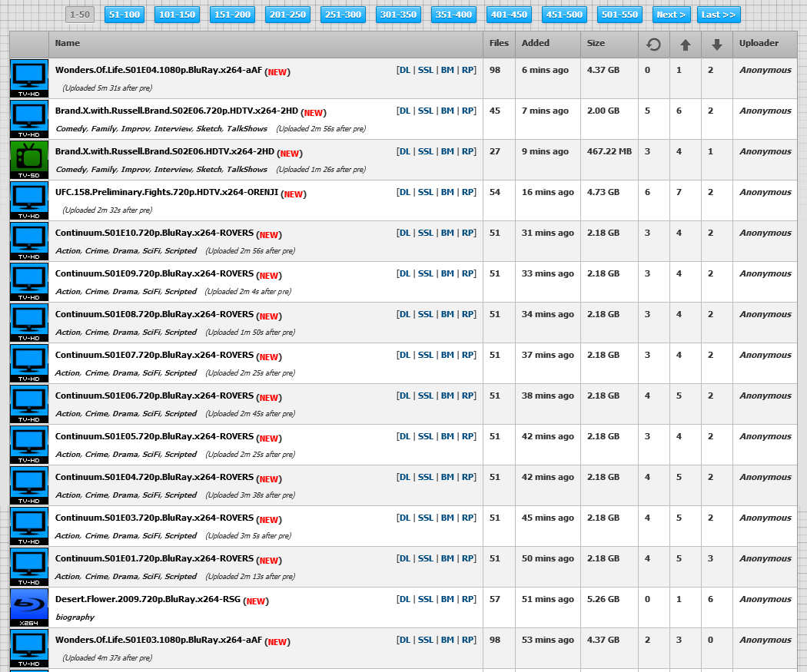Open Desert.Flower.2009.720p.BluRay torrent
This screenshot has width=807, height=672.
tap(148, 599)
